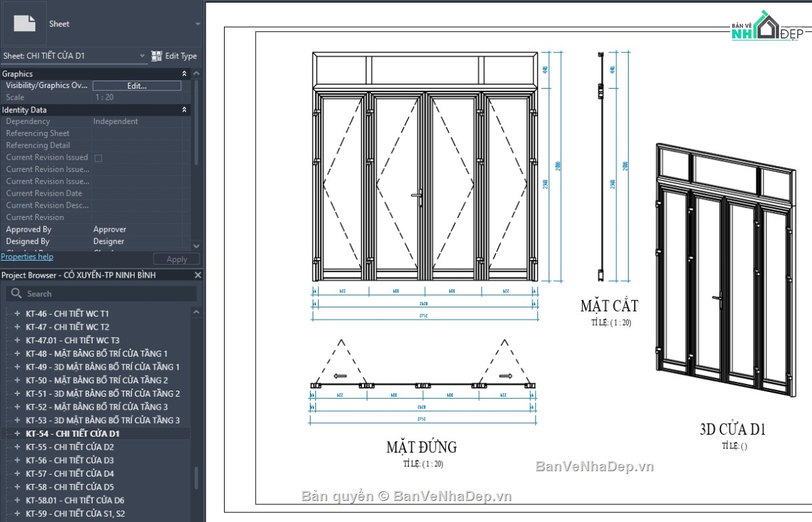
Task: Toggle the Current Revision Issued checkbox
Action: pos(98,158)
